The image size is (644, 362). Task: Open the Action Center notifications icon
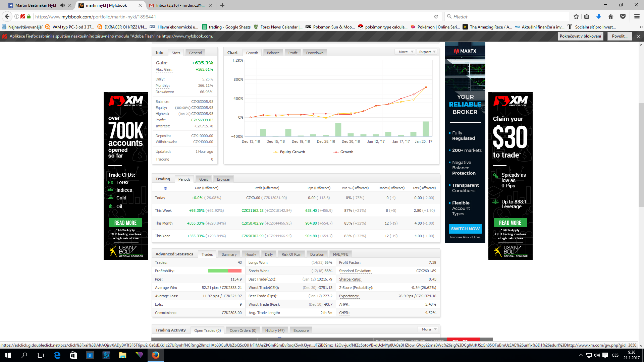tap(605, 355)
